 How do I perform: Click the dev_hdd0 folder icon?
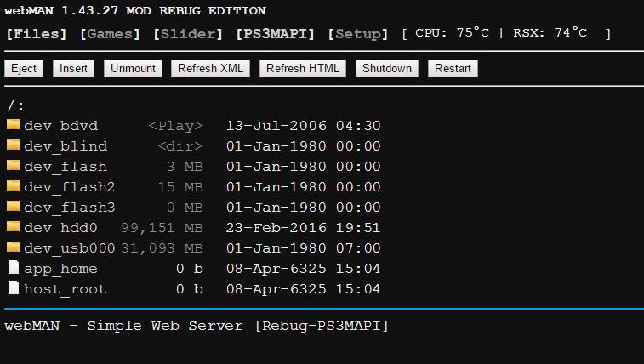(x=14, y=226)
